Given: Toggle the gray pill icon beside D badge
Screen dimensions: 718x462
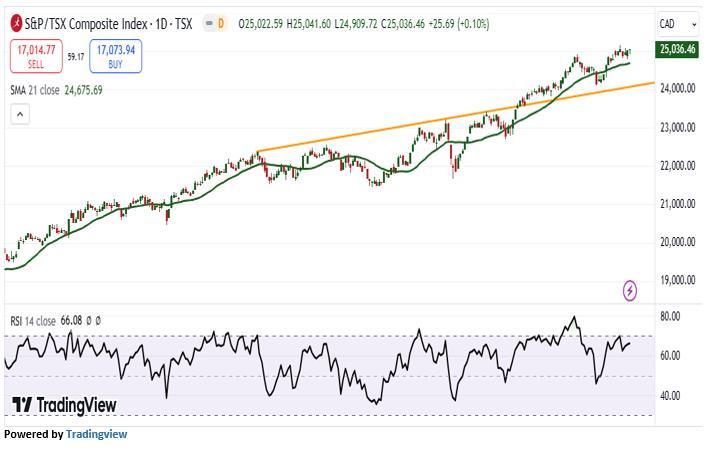Looking at the screenshot, I should 209,23.
